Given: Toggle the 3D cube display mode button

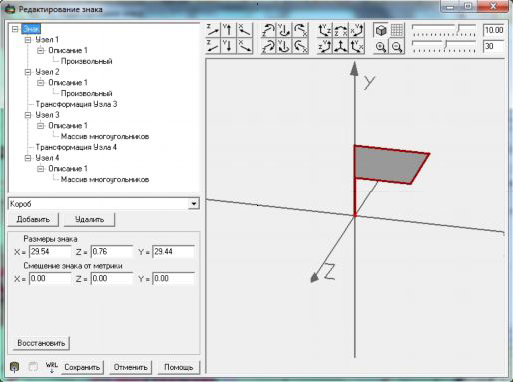Looking at the screenshot, I should 381,30.
